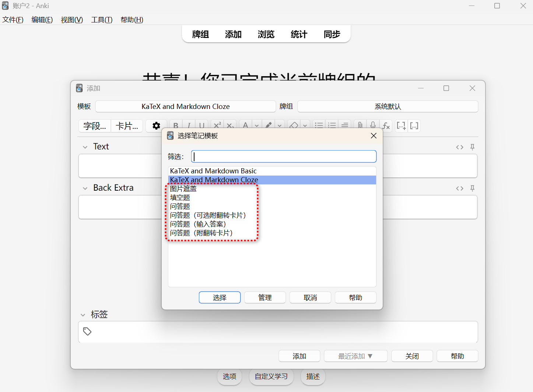Toggle underline text formatting

[x=202, y=126]
